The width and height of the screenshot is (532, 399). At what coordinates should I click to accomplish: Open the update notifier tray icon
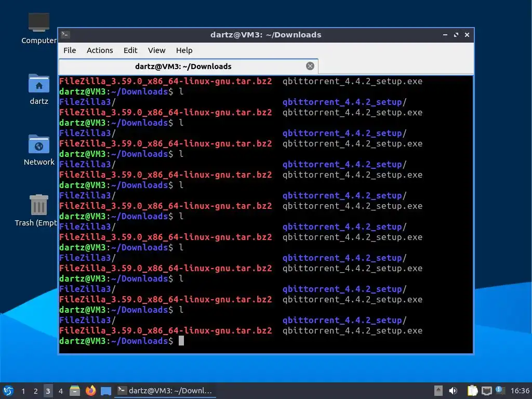500,390
